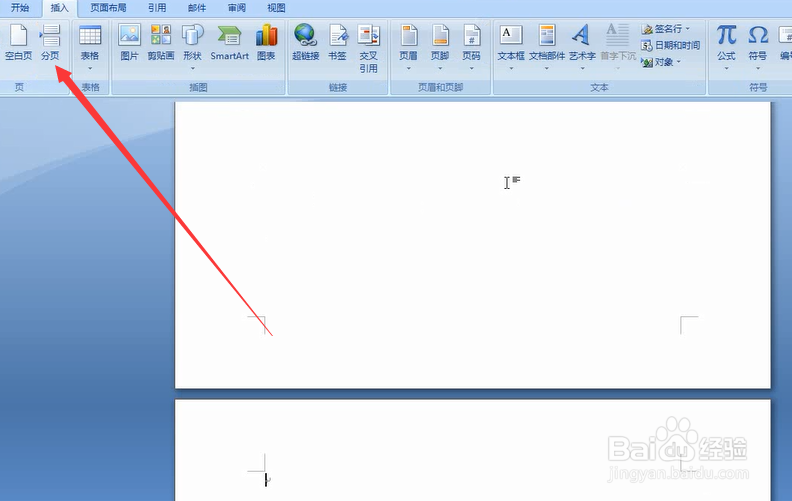Expand the Table (表格) dropdown arrow

click(90, 68)
